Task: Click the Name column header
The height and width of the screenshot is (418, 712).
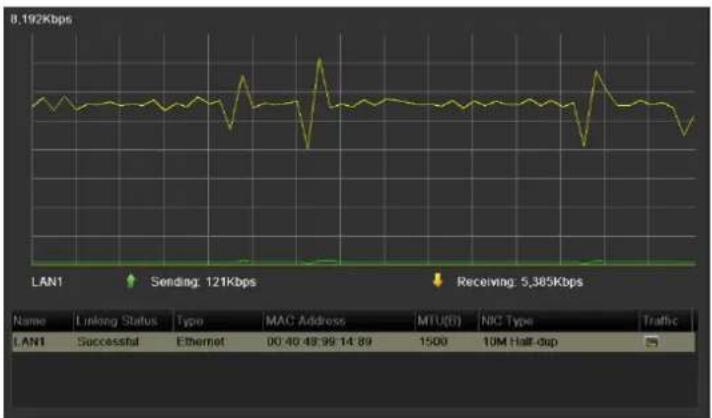Action: pos(30,321)
